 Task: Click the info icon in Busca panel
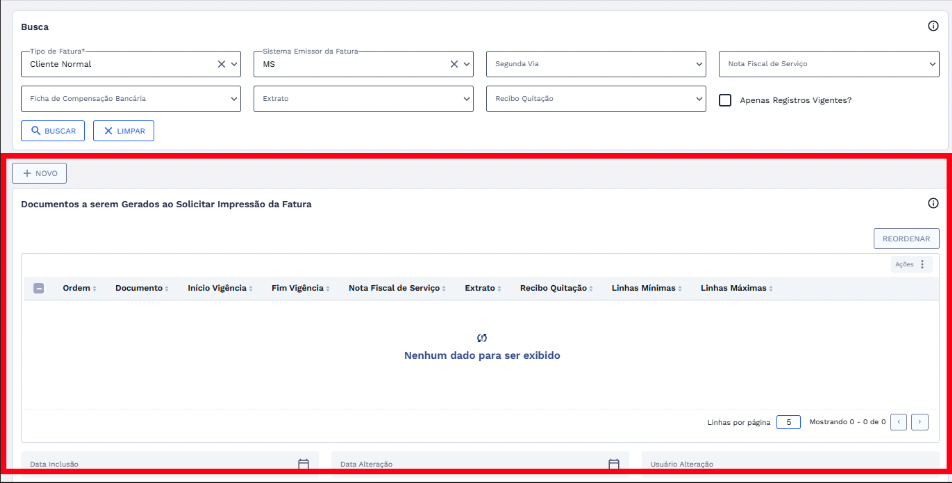[933, 26]
